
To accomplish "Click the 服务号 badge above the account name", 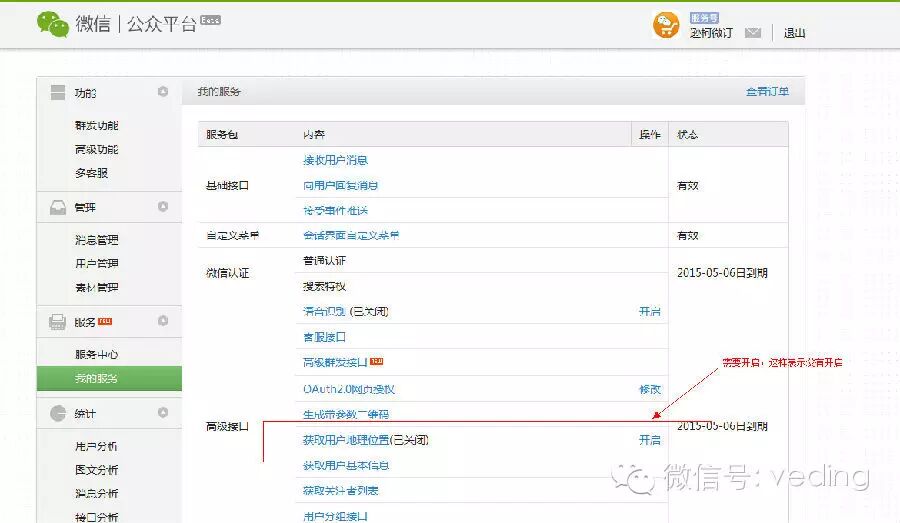I will coord(704,18).
